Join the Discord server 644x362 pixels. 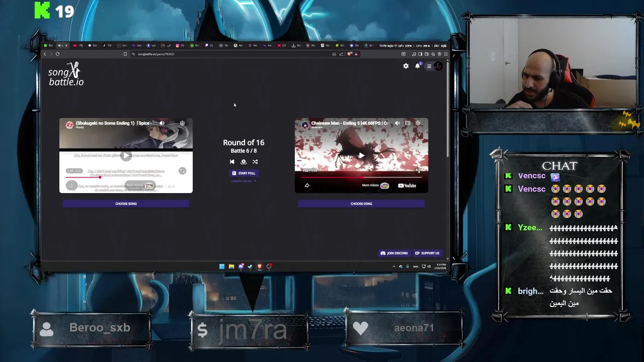point(394,253)
